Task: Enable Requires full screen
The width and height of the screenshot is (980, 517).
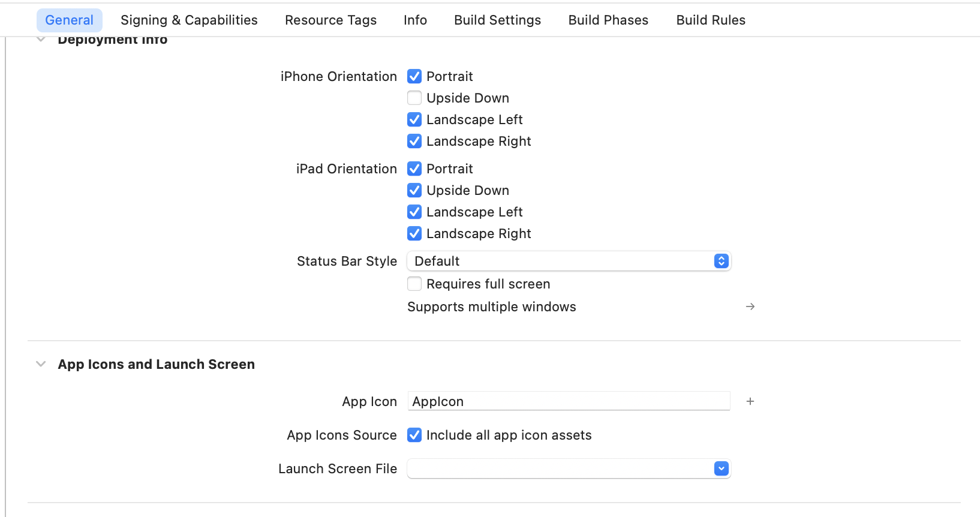Action: point(414,284)
